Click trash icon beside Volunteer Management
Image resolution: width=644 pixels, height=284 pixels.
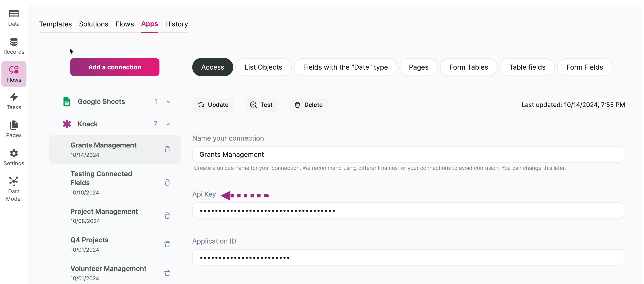point(167,273)
